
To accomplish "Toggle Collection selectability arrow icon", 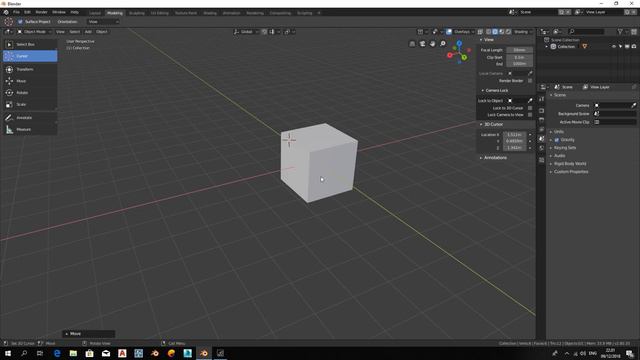I will tap(620, 47).
